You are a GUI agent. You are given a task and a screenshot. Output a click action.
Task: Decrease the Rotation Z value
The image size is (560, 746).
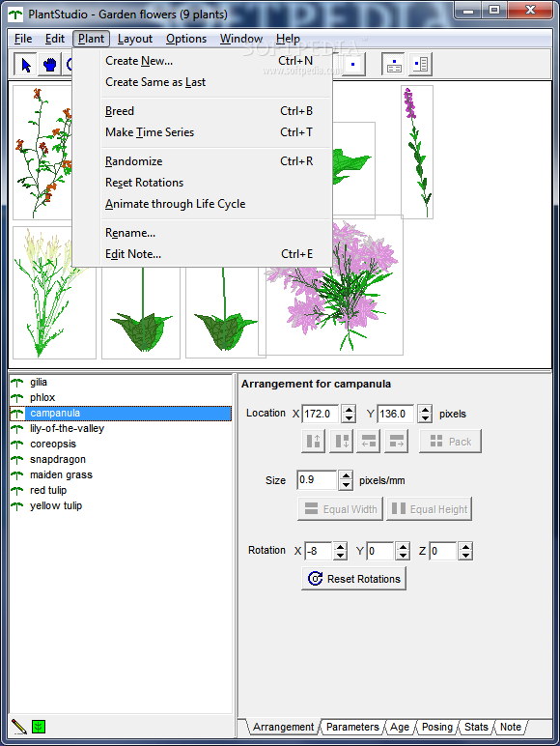click(x=466, y=556)
